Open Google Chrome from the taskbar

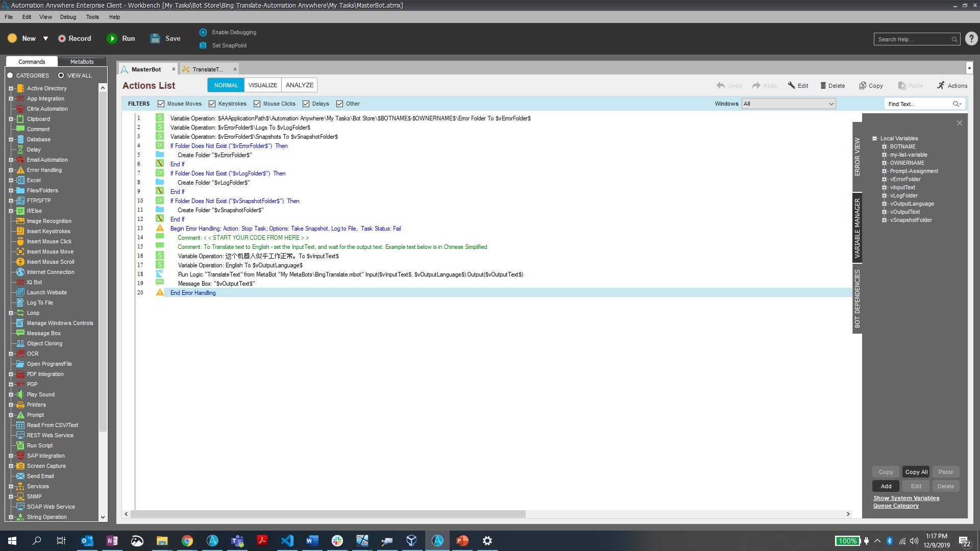[x=187, y=541]
